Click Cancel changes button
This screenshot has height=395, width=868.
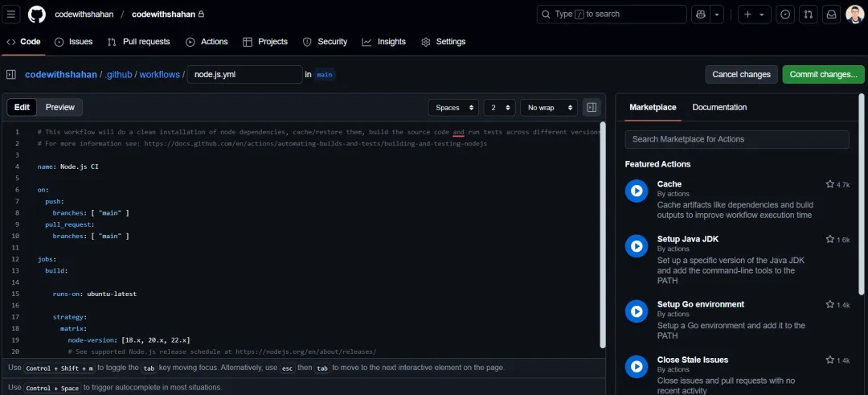coord(741,74)
